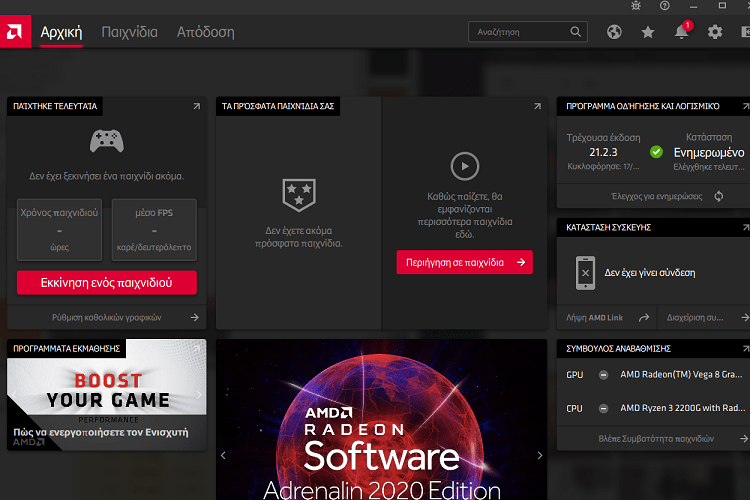Screen dimensions: 750x500
Task: Show previous Radeon Software banner slide
Action: tap(223, 456)
